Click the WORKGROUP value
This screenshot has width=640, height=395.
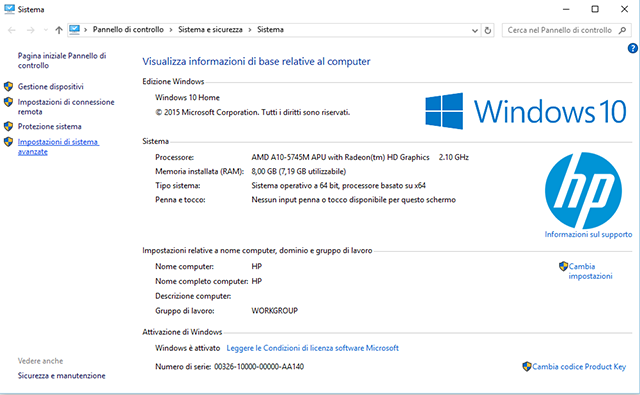275,311
